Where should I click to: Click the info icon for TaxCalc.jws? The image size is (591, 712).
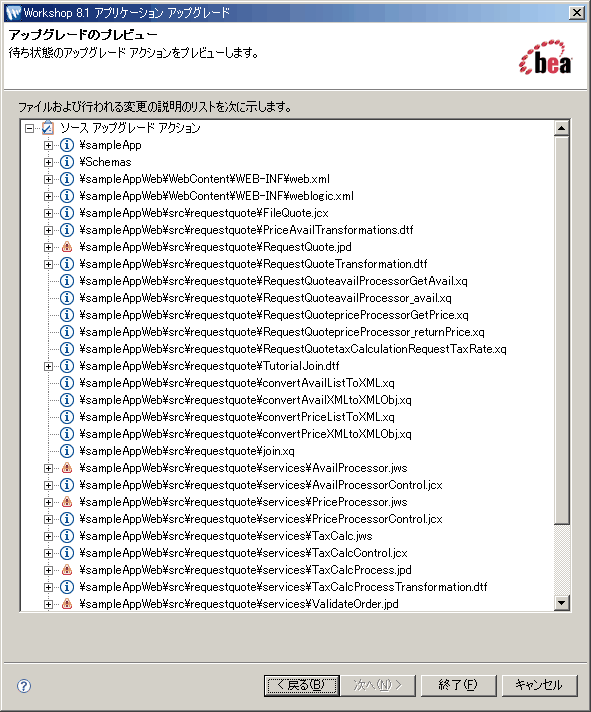[x=67, y=536]
